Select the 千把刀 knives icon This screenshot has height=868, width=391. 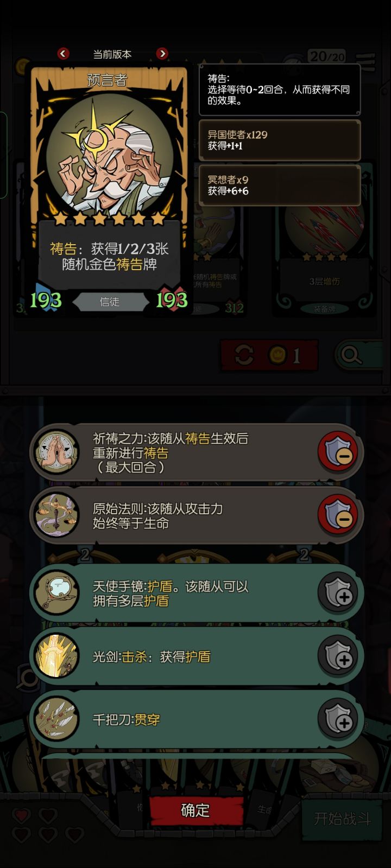tap(56, 719)
